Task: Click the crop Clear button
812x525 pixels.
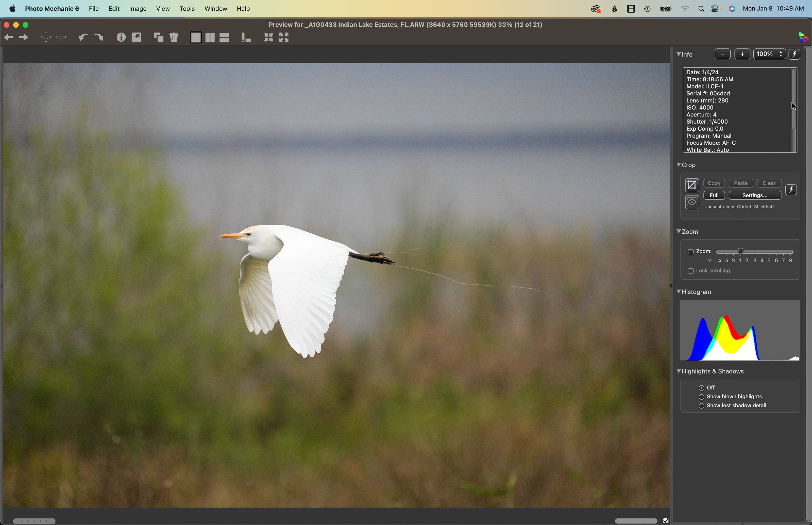Action: point(769,183)
